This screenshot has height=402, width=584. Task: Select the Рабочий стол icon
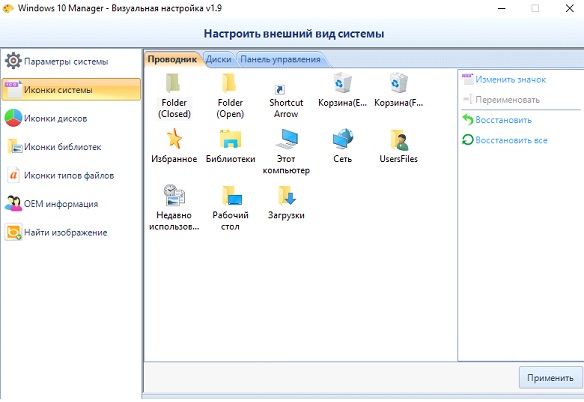230,208
